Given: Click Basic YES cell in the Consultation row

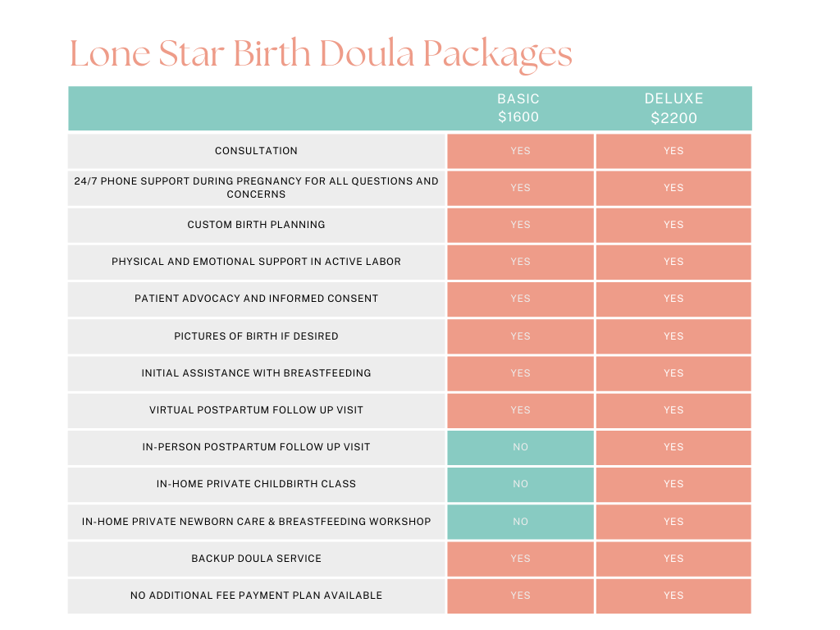Looking at the screenshot, I should (520, 151).
